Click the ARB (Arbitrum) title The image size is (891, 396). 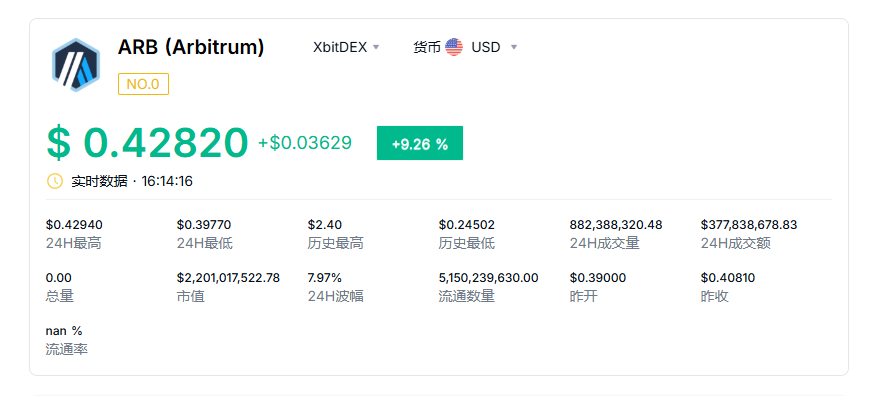pyautogui.click(x=191, y=47)
